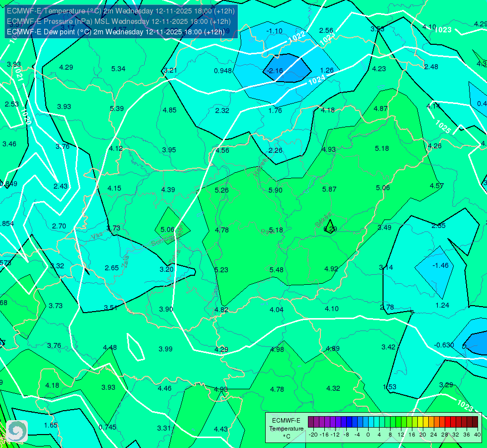Image resolution: width=487 pixels, height=448 pixels.
Task: Click the 4.43 temperature value
Action: coord(221,430)
